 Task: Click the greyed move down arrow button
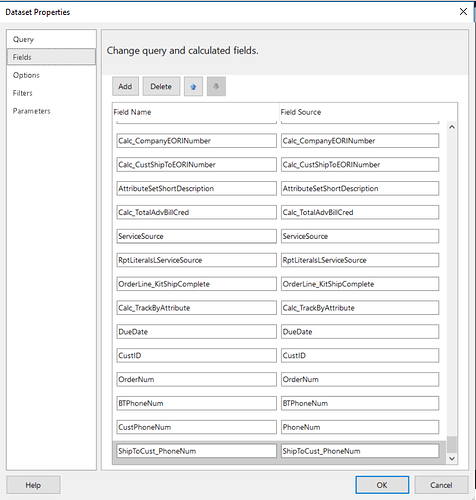pos(216,87)
